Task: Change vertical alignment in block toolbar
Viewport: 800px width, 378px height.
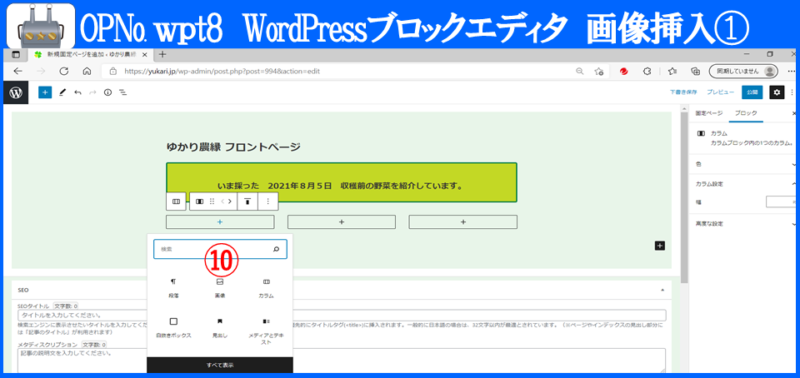Action: [x=247, y=201]
